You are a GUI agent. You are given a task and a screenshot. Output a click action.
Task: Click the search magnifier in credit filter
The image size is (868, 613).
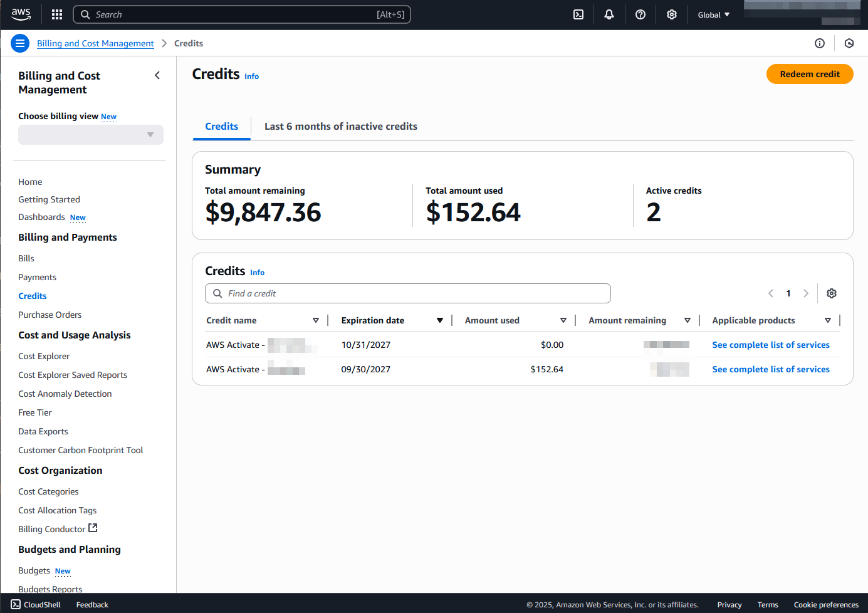tap(217, 293)
